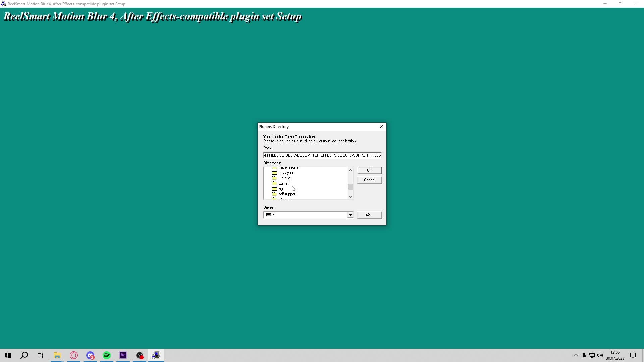
Task: Select the ngl folder
Action: pos(281,189)
